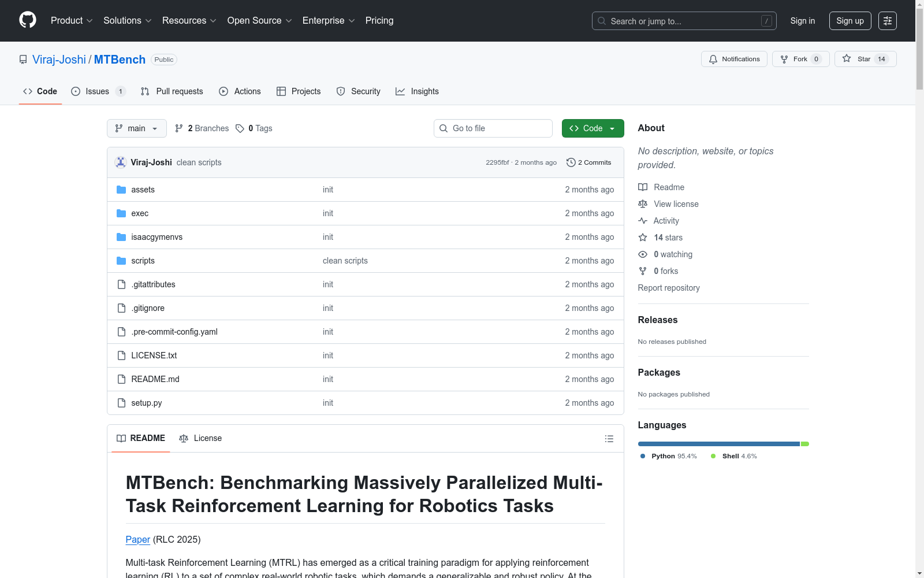Open the 'clean scripts' commit message in header
This screenshot has width=924, height=578.
pos(199,162)
